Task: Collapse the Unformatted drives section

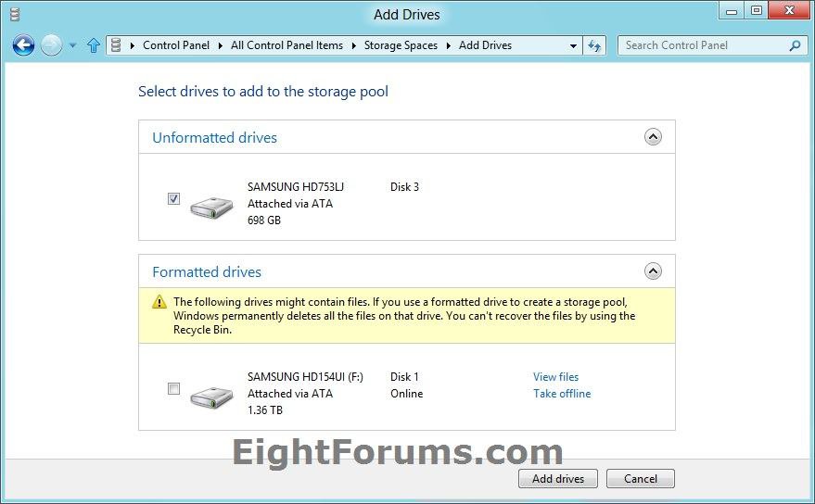Action: coord(653,137)
